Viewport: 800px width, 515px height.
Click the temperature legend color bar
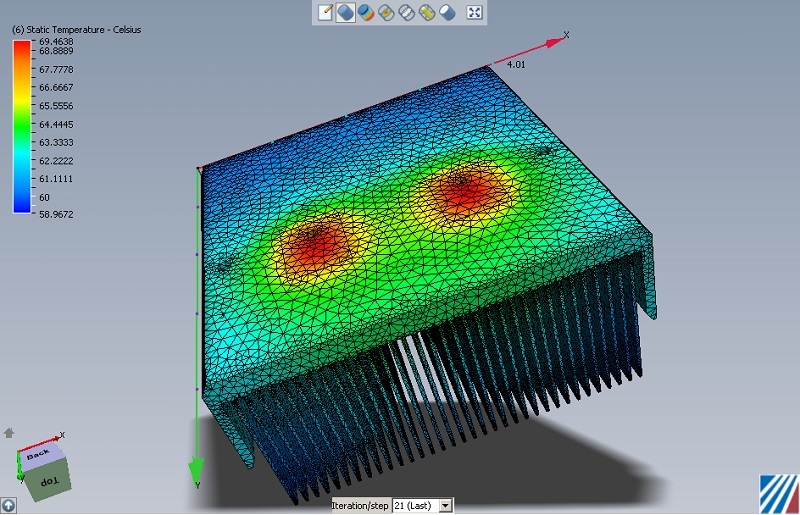click(x=22, y=127)
